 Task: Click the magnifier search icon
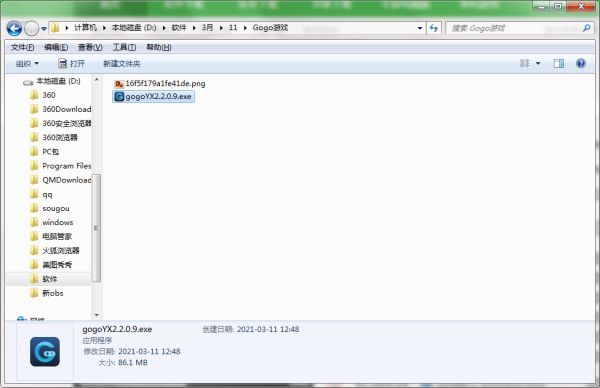click(586, 28)
